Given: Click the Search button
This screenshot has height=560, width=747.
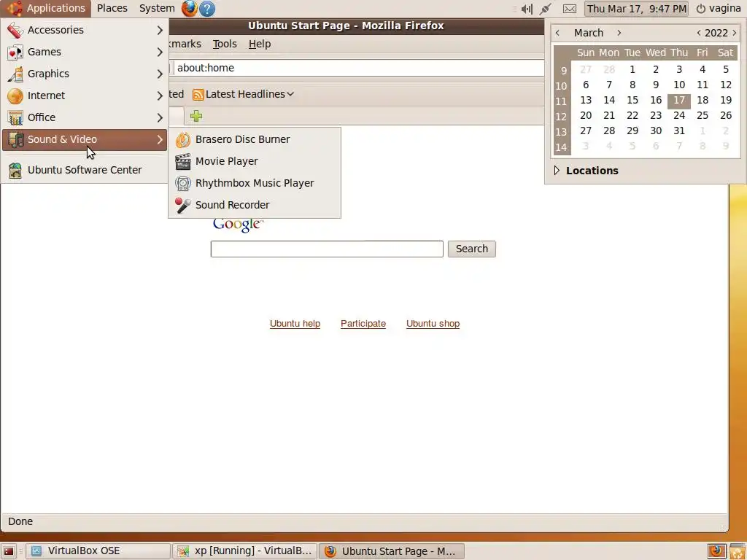Looking at the screenshot, I should (472, 249).
